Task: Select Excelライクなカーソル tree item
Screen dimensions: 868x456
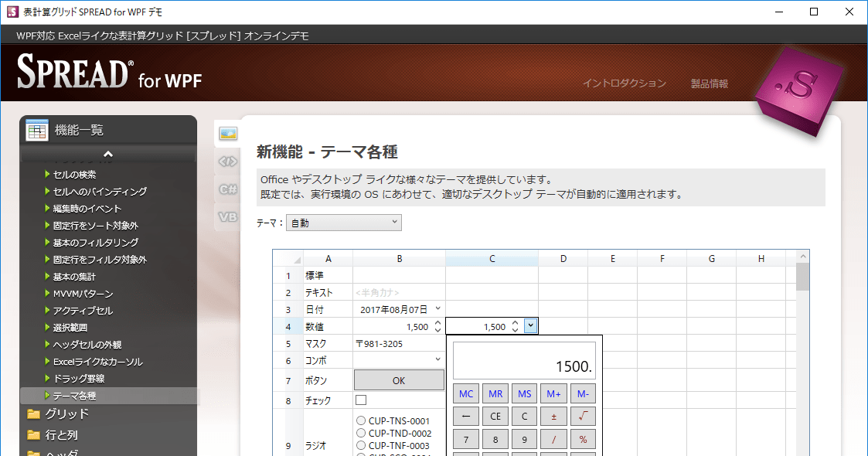Action: click(x=97, y=362)
